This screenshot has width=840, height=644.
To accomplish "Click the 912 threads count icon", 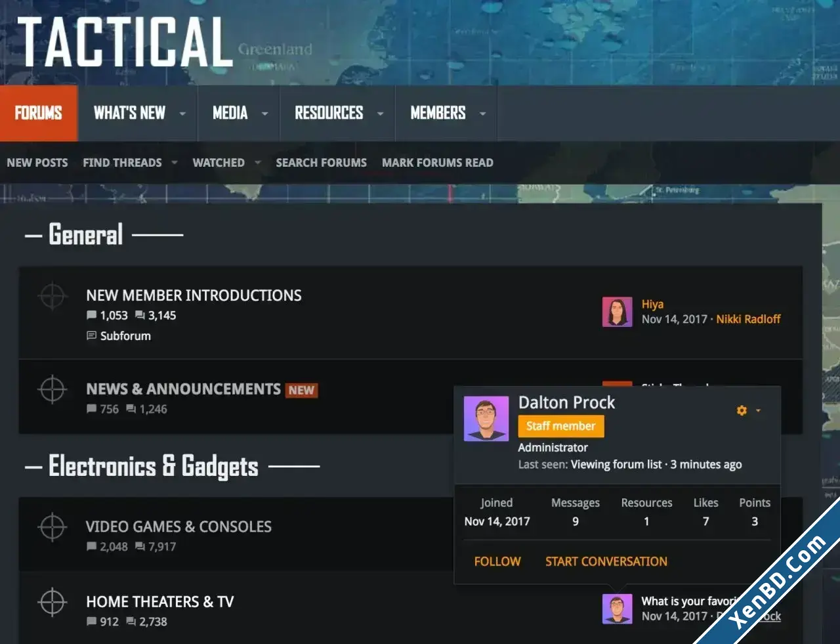I will 91,621.
